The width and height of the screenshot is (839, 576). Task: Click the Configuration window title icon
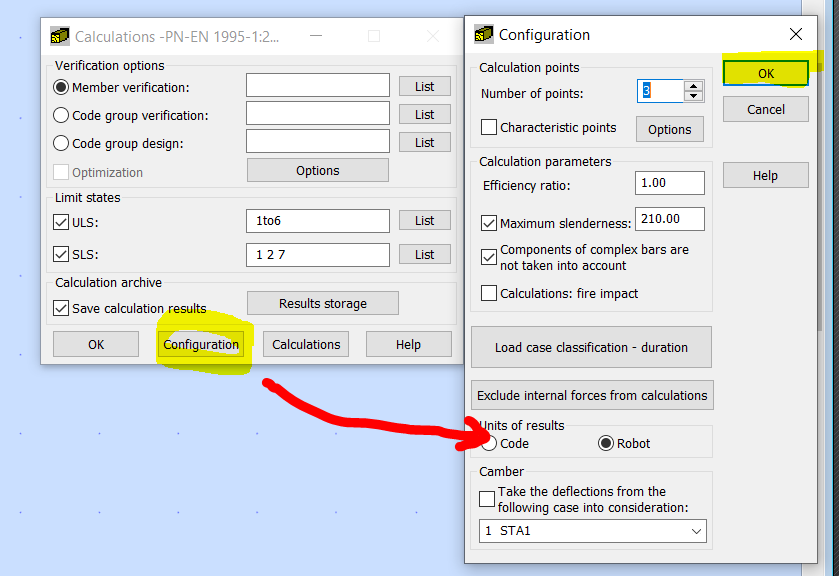[x=484, y=34]
